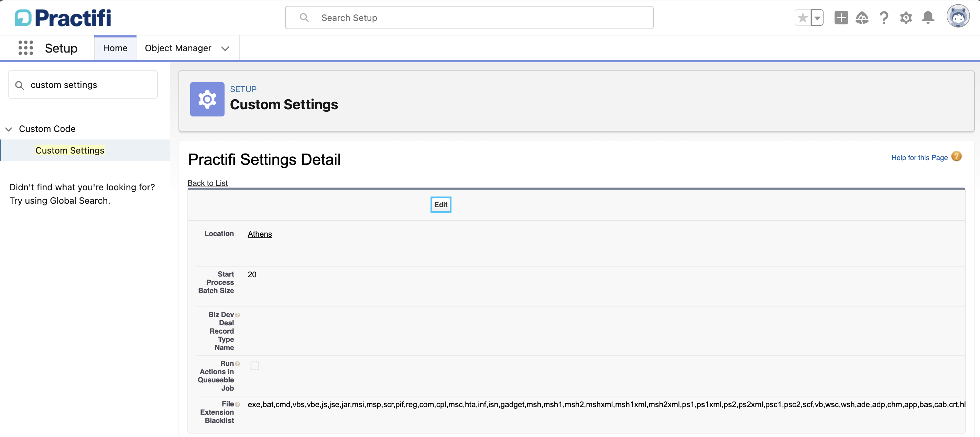The image size is (980, 437).
Task: Click the Start Process Batch Size label
Action: pos(216,282)
